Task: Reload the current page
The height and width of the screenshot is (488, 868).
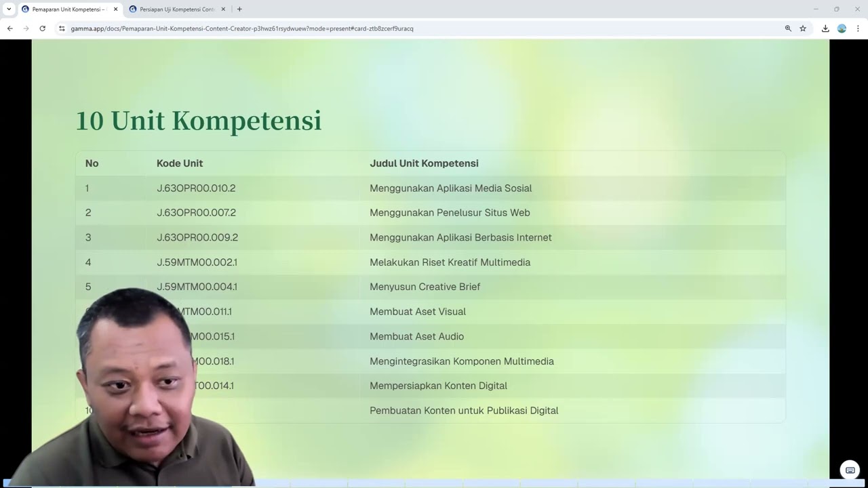Action: pyautogui.click(x=43, y=28)
